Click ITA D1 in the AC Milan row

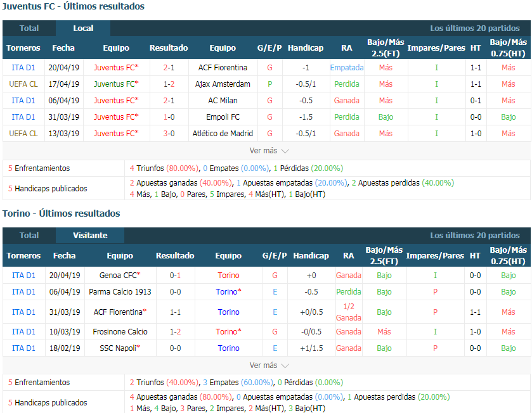(23, 101)
